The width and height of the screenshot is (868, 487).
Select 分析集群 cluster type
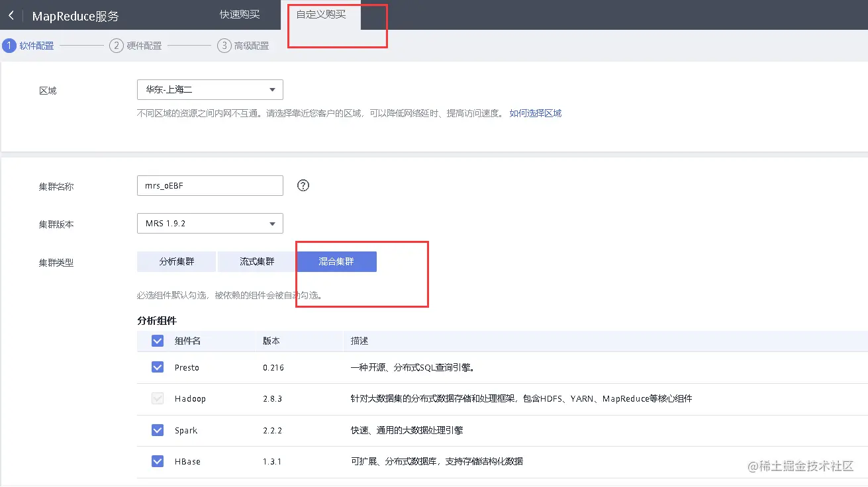177,261
